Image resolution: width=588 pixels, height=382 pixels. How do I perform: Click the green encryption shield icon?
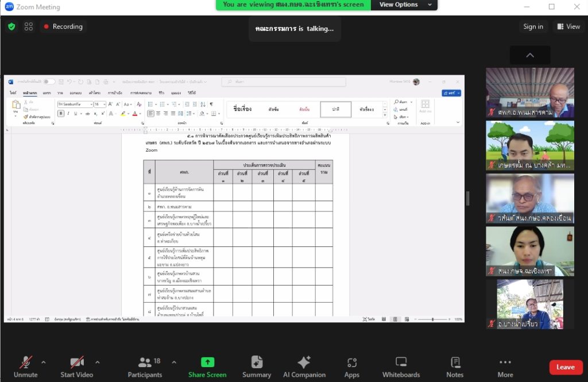pos(11,26)
